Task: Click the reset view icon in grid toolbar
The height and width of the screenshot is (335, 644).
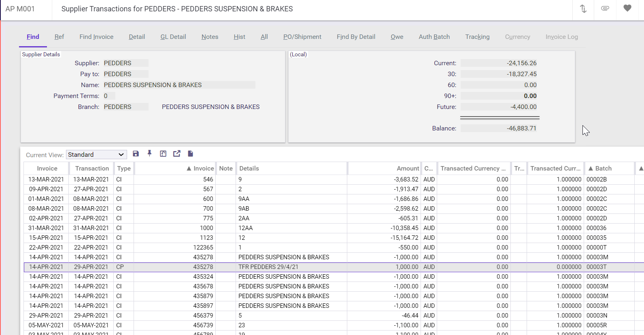Action: (163, 154)
